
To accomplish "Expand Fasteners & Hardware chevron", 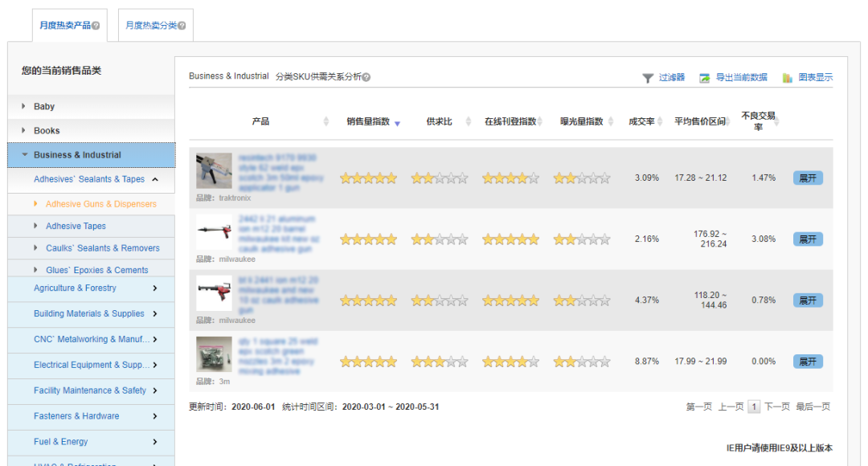I will pyautogui.click(x=155, y=416).
